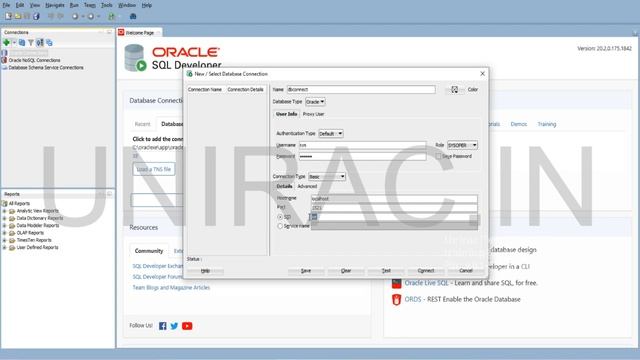The width and height of the screenshot is (640, 360).
Task: Click the Hostname field showing localhost
Action: 394,199
